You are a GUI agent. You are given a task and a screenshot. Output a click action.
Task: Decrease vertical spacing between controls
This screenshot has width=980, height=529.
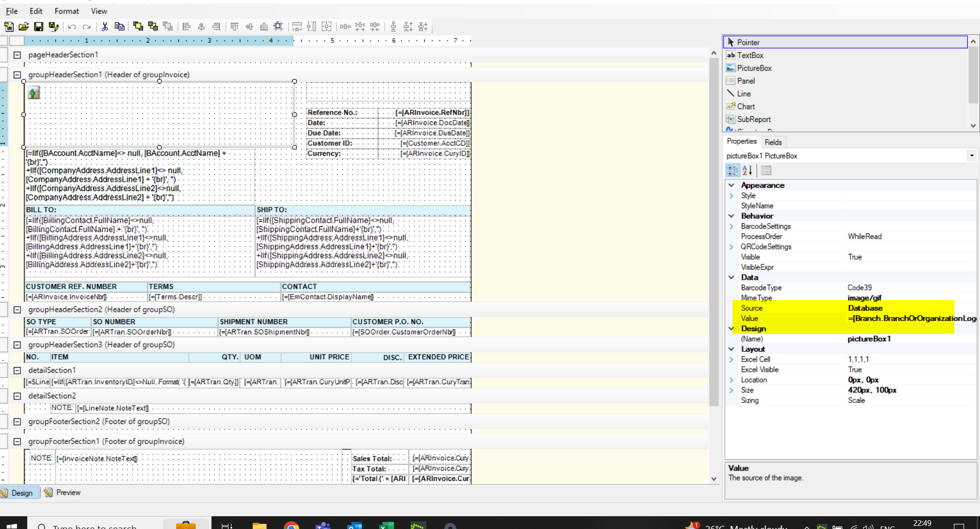point(423,27)
